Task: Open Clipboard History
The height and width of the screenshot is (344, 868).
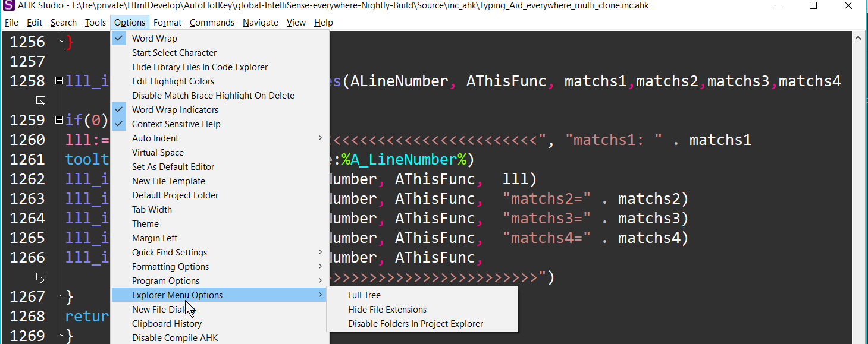Action: [220, 324]
